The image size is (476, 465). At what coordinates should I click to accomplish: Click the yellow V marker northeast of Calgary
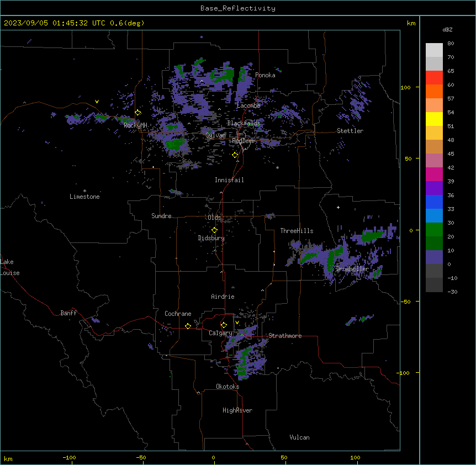click(237, 323)
